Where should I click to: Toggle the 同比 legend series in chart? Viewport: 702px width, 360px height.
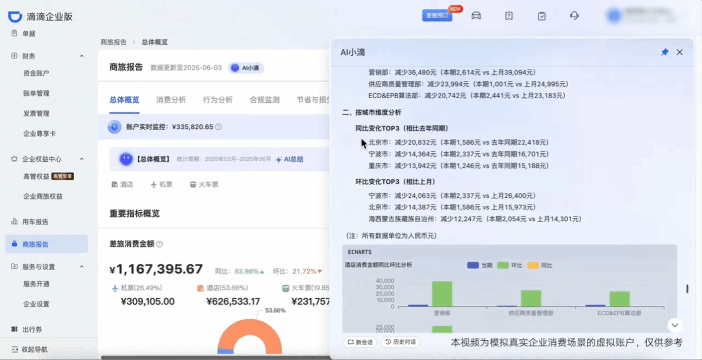(x=539, y=266)
